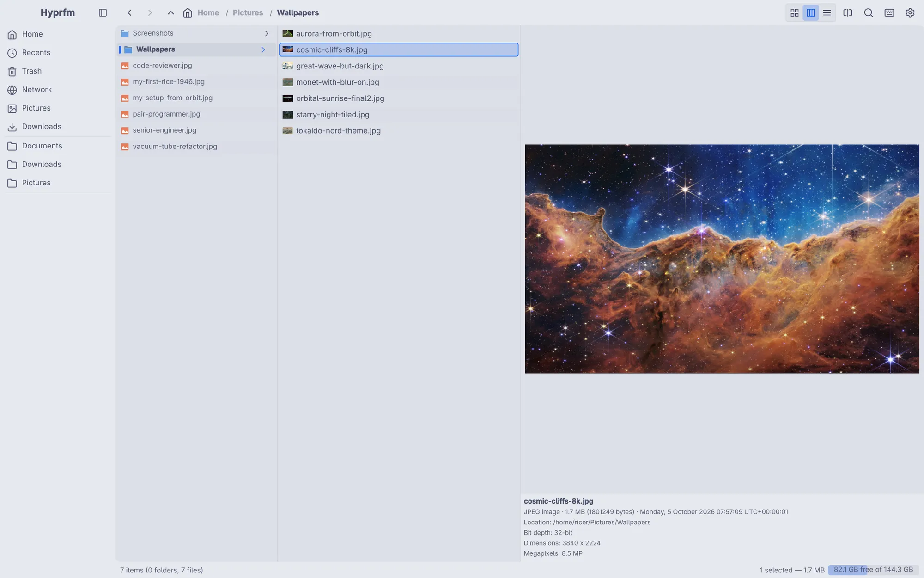
Task: Go up to the parent folder
Action: (x=170, y=13)
